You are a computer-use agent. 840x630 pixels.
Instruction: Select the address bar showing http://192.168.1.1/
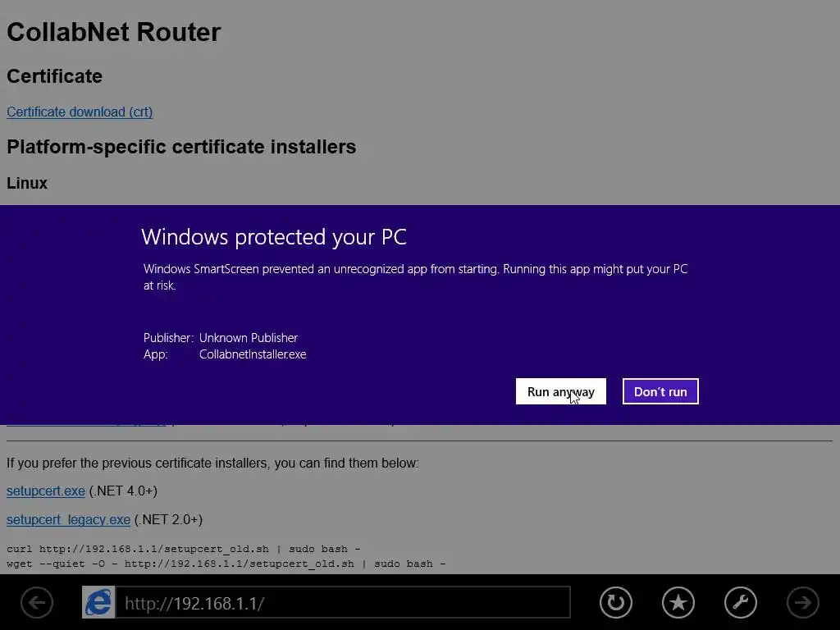tap(343, 603)
